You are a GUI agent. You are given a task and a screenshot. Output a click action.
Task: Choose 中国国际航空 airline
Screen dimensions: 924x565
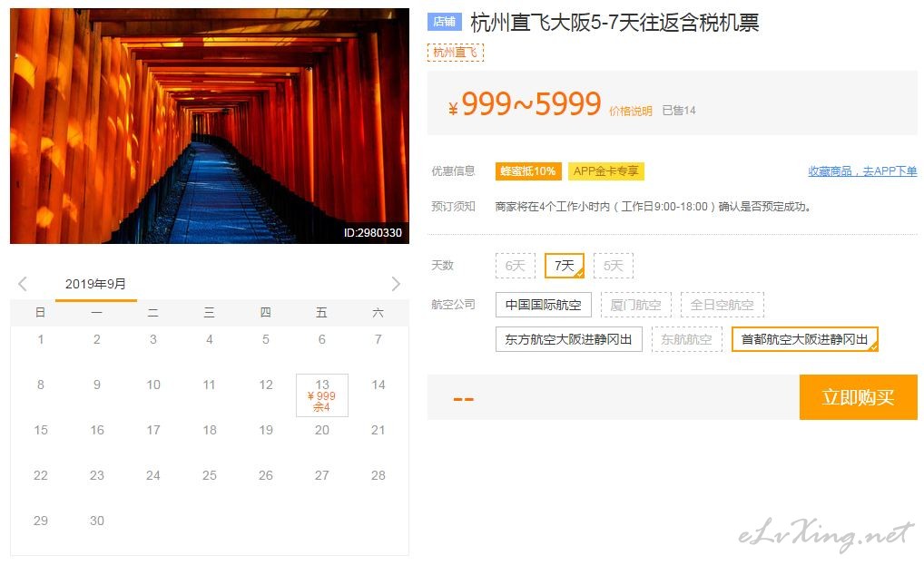click(x=544, y=305)
